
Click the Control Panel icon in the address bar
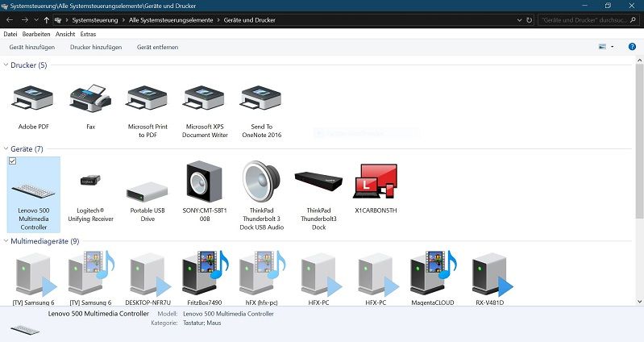coord(58,19)
